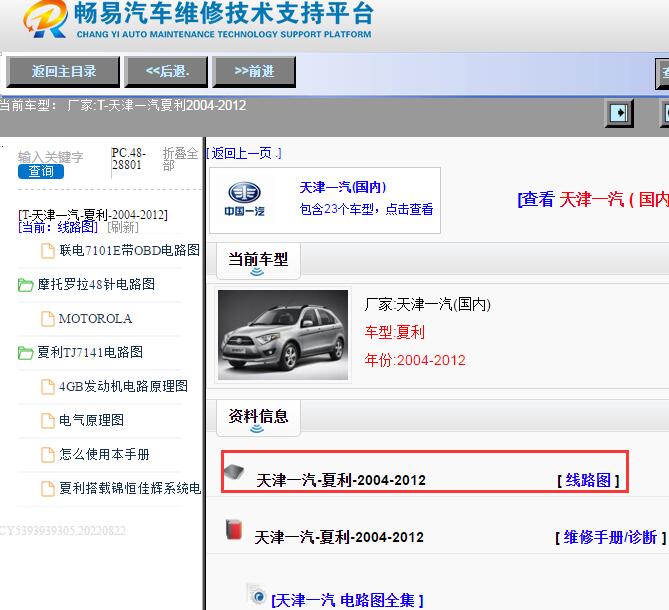Go forward with the >>前进 button
The width and height of the screenshot is (669, 610).
point(254,72)
